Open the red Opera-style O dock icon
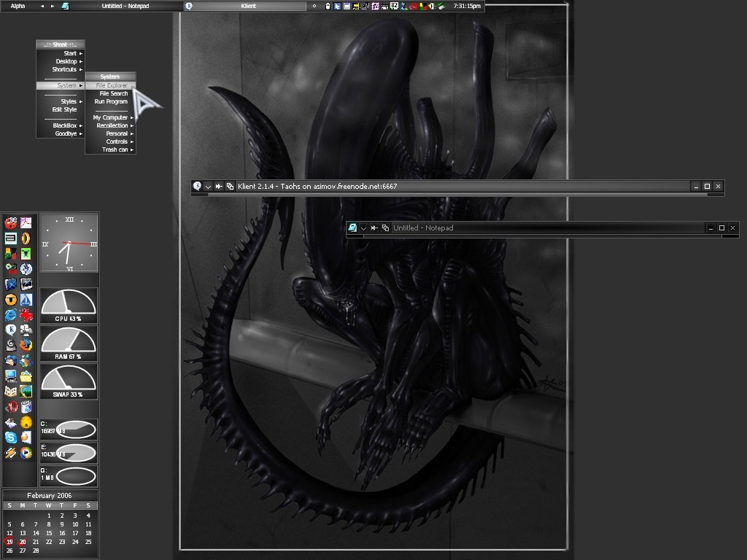The width and height of the screenshot is (747, 560). click(x=10, y=407)
